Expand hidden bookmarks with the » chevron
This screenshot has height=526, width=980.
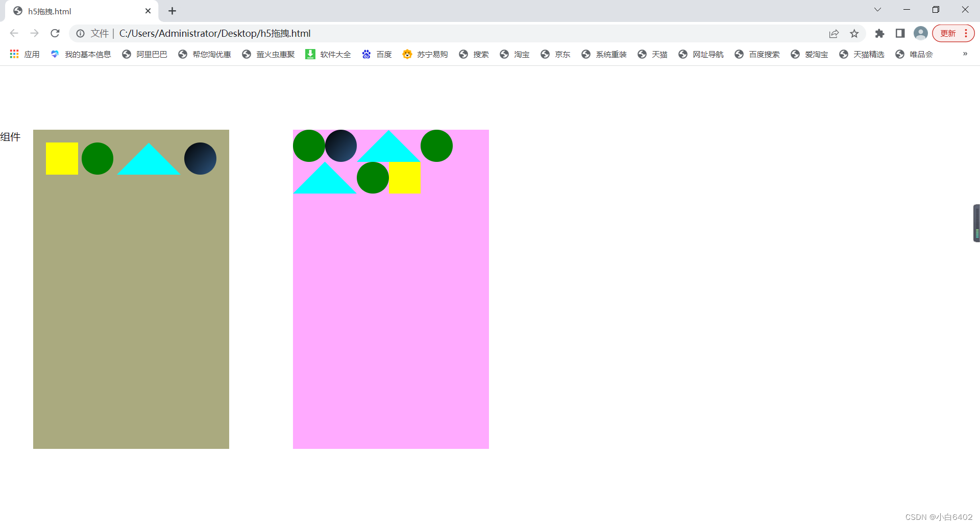tap(965, 54)
